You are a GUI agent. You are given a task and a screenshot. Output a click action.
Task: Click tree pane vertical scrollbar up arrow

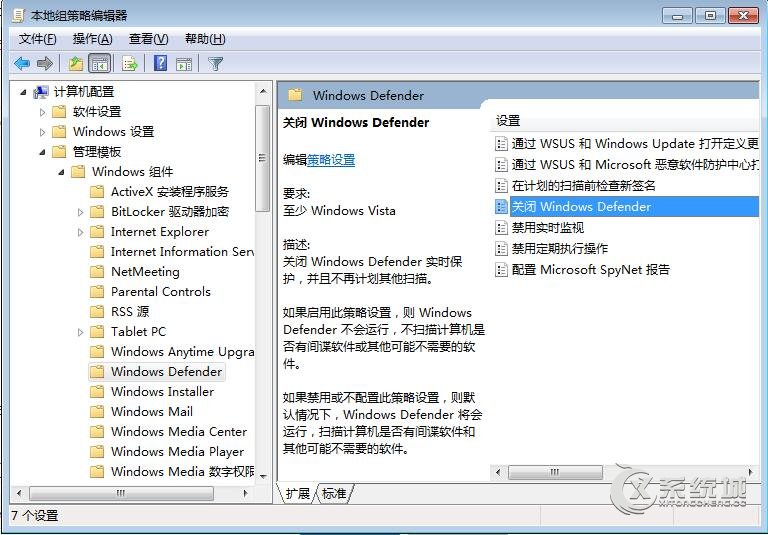coord(263,92)
